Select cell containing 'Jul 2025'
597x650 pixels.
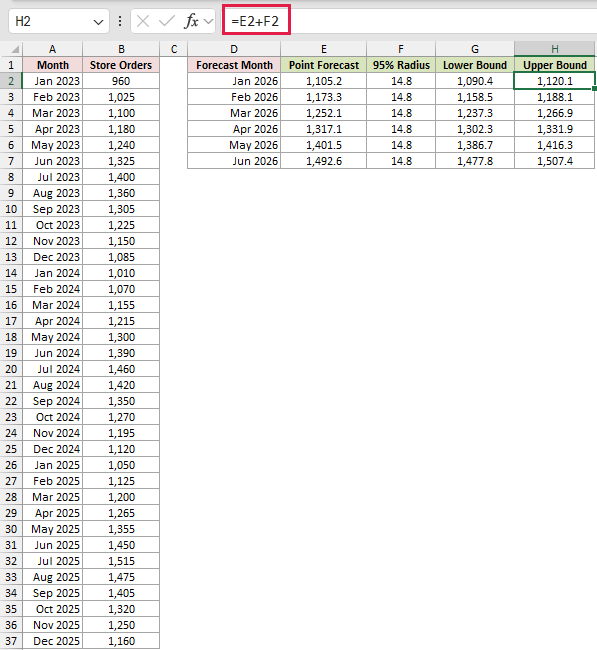(53, 561)
